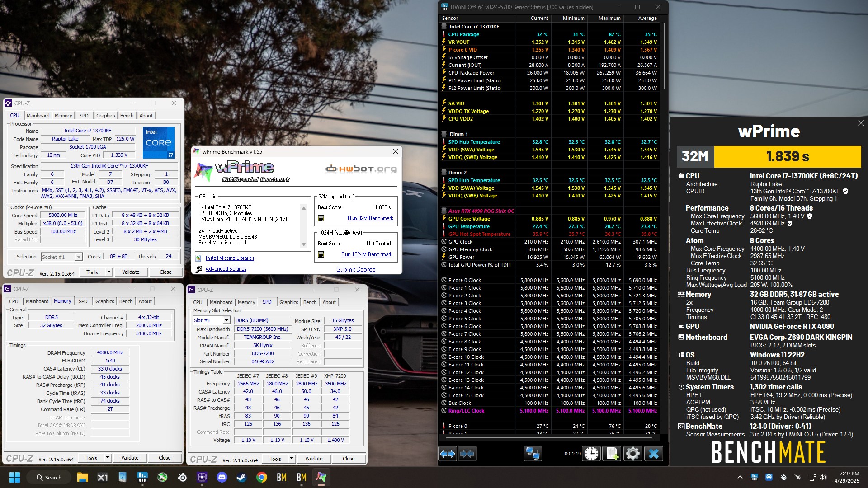Open Tools dropdown arrow in the SPD-tab CPU-Z window

coord(292,459)
